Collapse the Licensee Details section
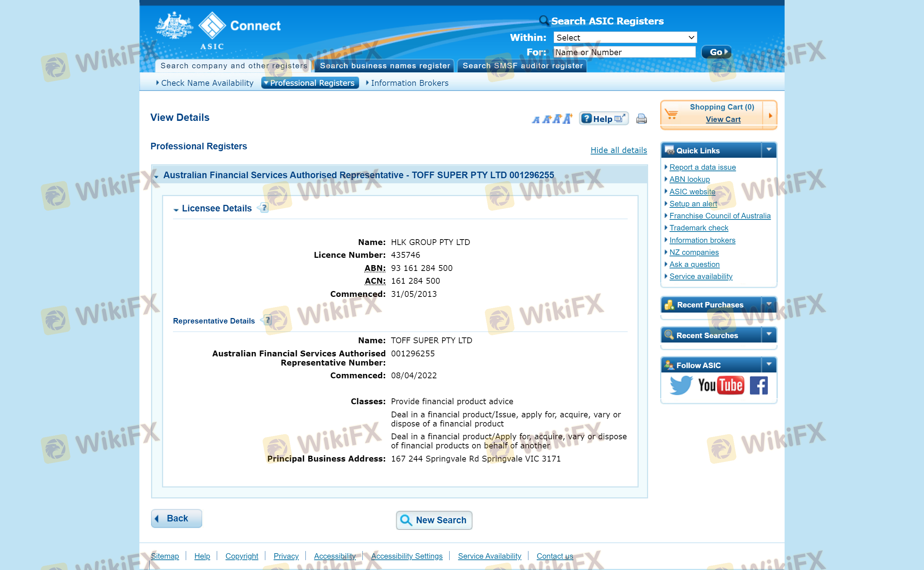 (176, 209)
